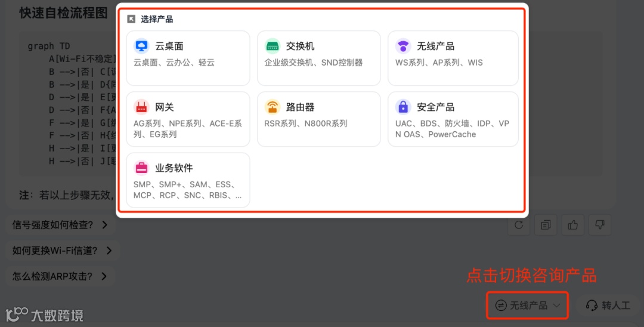Click the 选择产品 panel title

[157, 19]
